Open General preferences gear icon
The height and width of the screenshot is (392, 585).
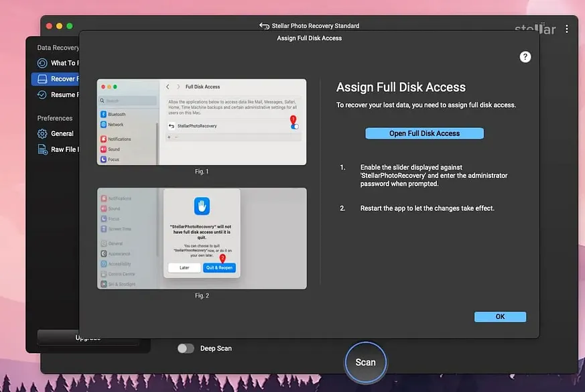42,133
